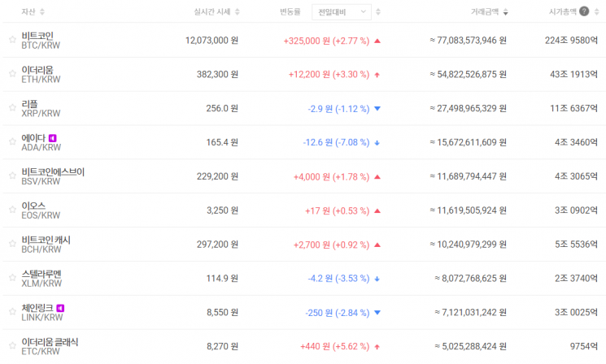Select change -4.2 원 (-3.53 %)
Screen dimensions: 606x364
(338, 279)
